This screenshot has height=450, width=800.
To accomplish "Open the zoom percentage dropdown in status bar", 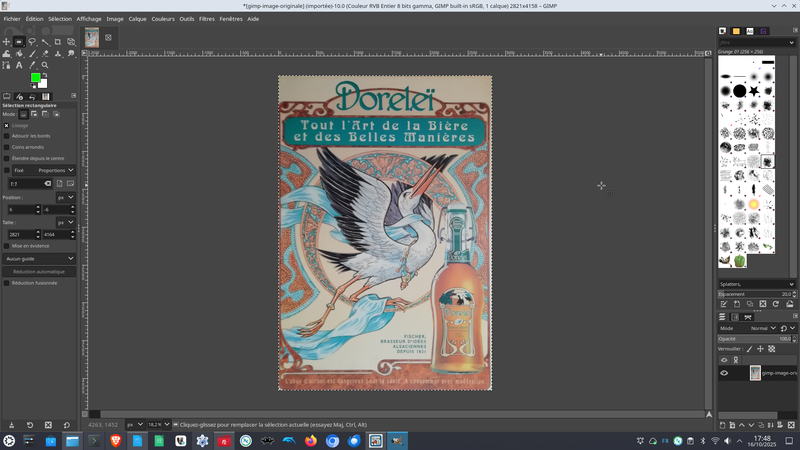I will 166,425.
